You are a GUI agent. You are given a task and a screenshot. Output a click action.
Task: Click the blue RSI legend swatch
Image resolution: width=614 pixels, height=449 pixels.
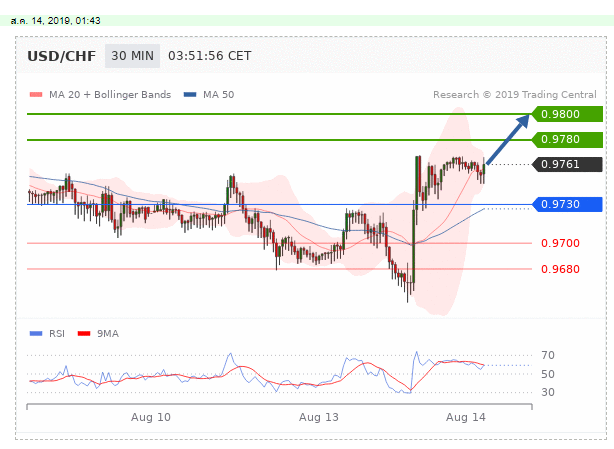tap(36, 334)
